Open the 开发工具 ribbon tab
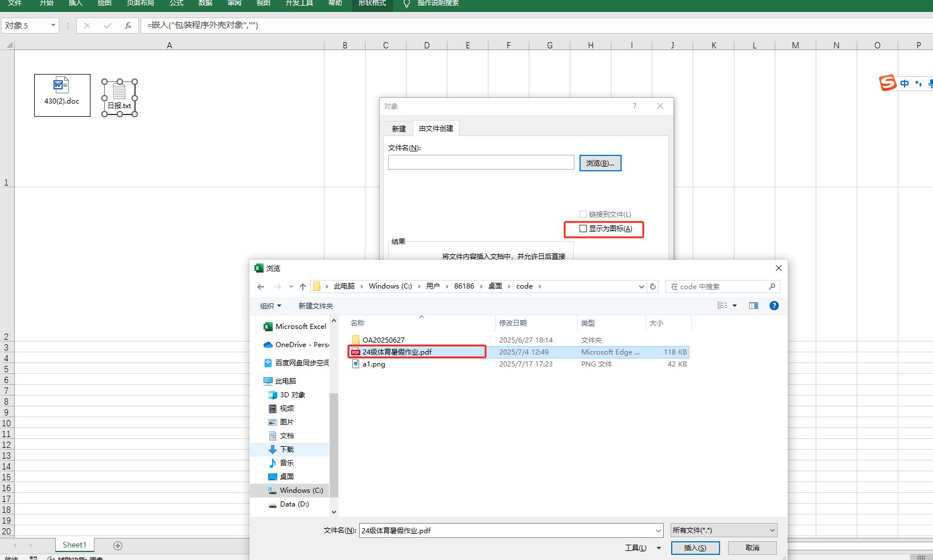The height and width of the screenshot is (560, 933). coord(298,3)
